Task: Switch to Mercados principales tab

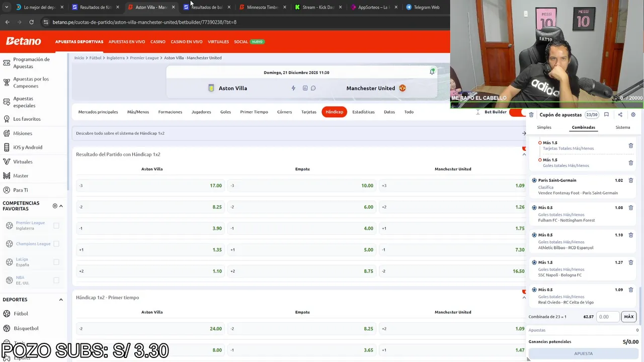Action: [98, 112]
